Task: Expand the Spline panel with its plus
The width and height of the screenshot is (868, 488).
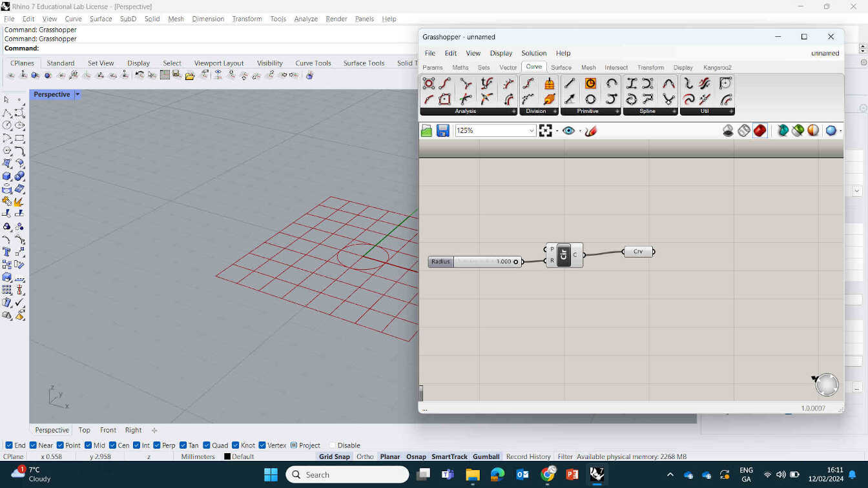Action: pyautogui.click(x=674, y=112)
